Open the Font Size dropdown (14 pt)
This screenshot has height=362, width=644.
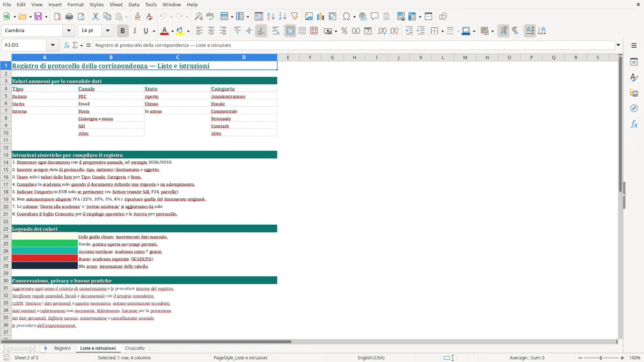(x=107, y=31)
